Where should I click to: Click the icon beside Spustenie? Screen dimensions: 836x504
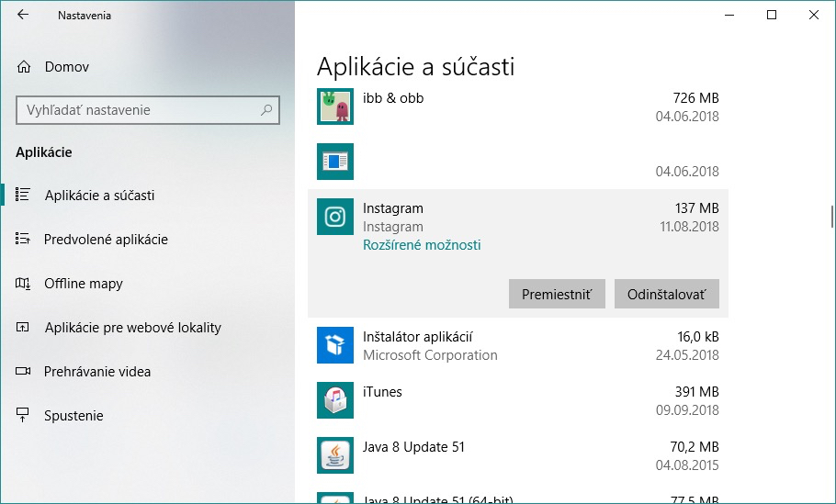[22, 415]
